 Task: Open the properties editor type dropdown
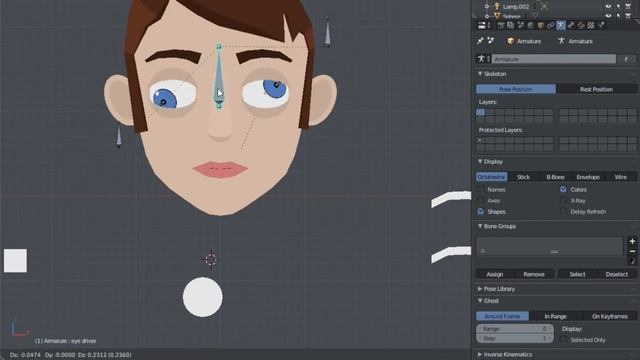[484, 25]
